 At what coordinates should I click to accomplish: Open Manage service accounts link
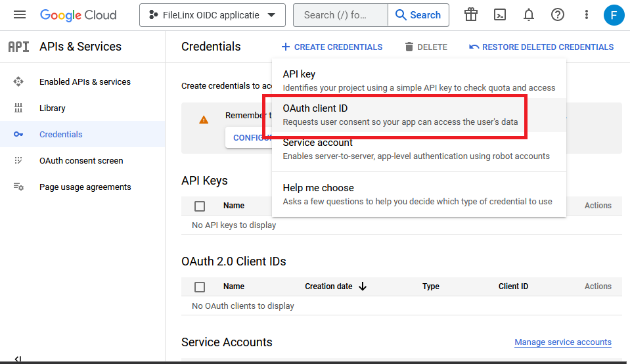click(x=563, y=342)
